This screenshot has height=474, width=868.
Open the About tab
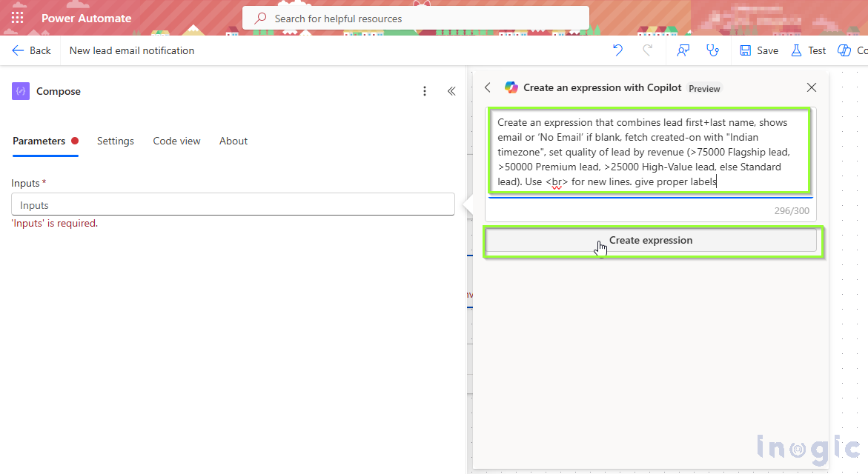pyautogui.click(x=233, y=141)
